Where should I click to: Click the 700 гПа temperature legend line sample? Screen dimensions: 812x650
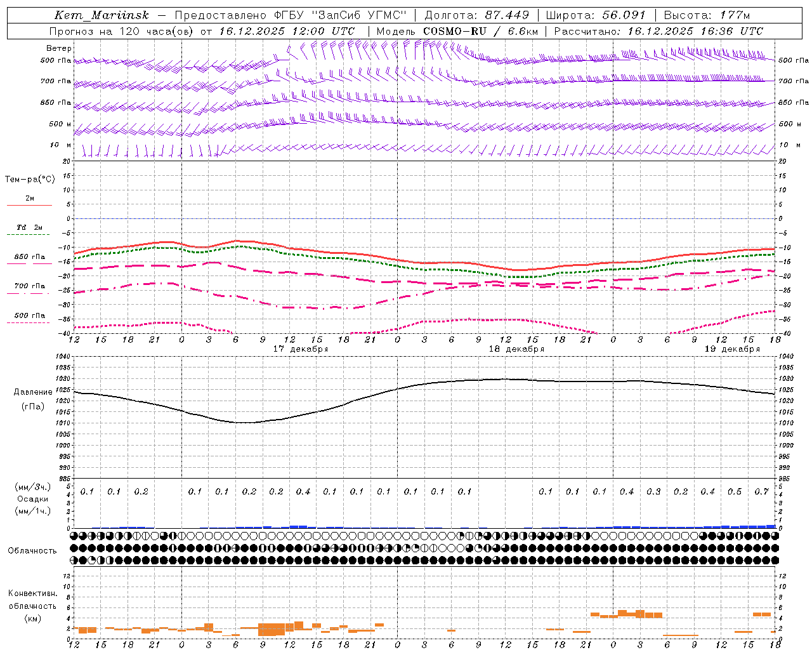pyautogui.click(x=29, y=293)
